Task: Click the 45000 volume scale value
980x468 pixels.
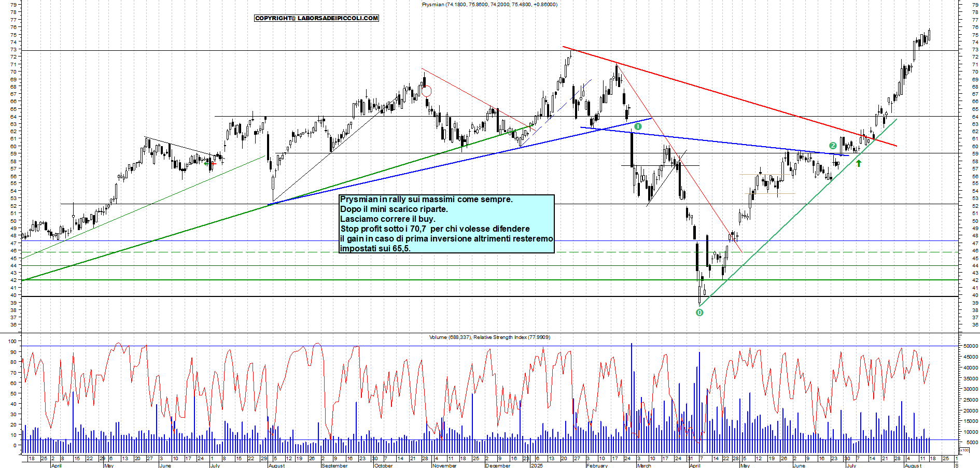Action: tap(971, 357)
